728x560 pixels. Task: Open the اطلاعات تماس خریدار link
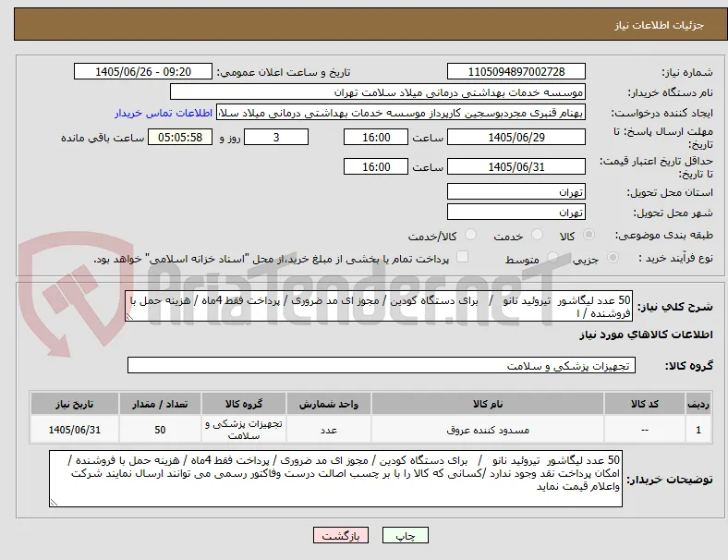164,113
